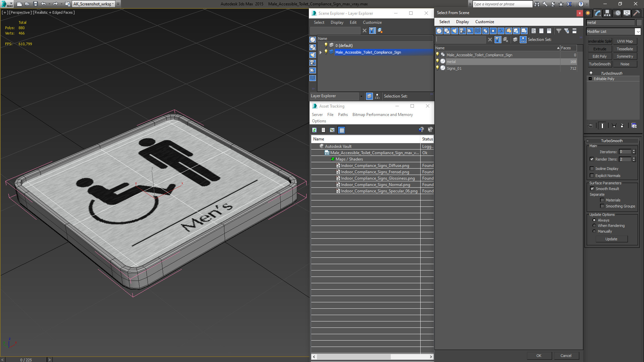Open Bitmap Performance and Memory menu
Image resolution: width=644 pixels, height=362 pixels.
click(382, 115)
